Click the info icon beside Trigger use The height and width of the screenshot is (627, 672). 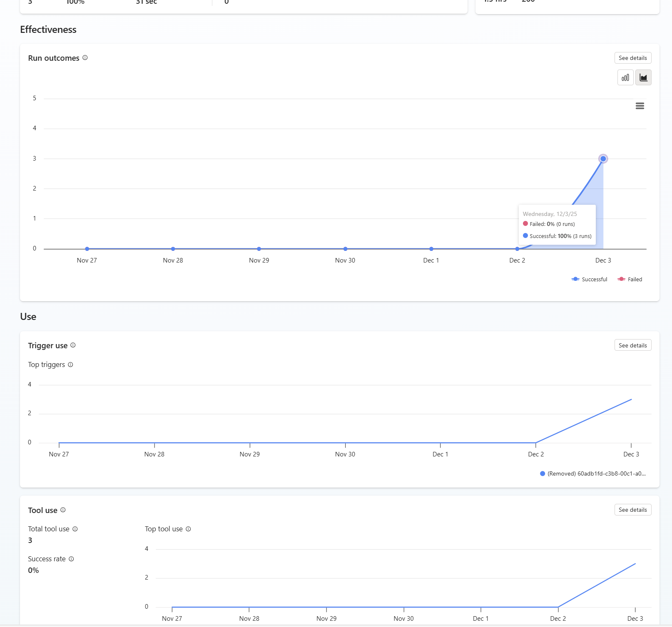point(73,345)
